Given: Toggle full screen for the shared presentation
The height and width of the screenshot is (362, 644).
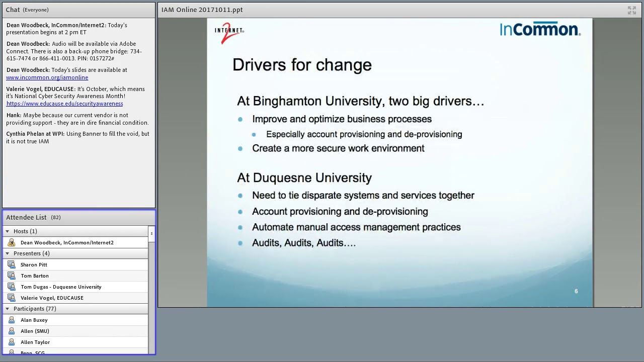Looking at the screenshot, I should click(x=632, y=10).
